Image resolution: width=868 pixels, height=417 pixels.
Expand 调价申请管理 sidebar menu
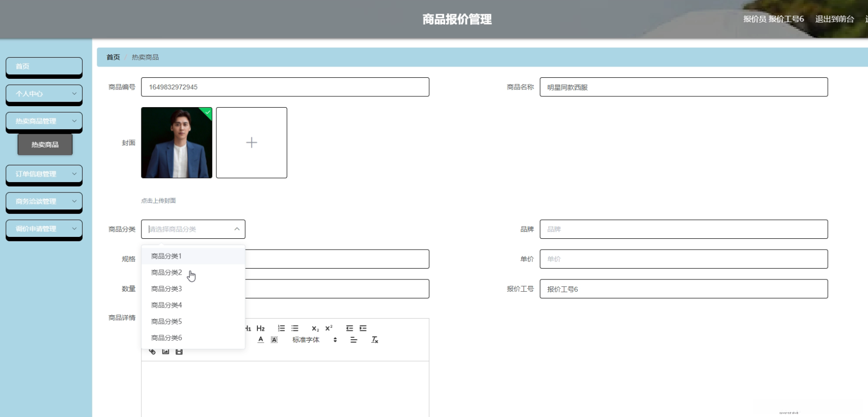point(44,229)
